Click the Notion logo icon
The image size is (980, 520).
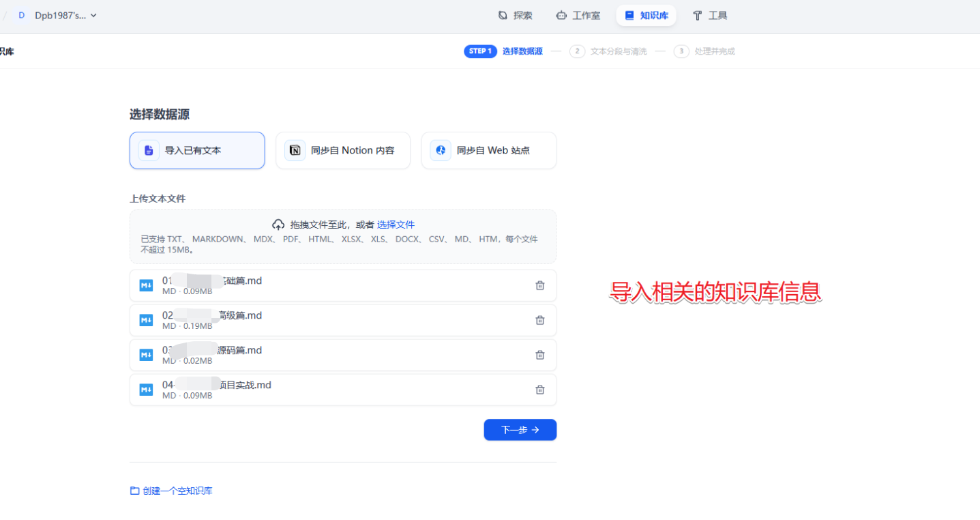(295, 150)
